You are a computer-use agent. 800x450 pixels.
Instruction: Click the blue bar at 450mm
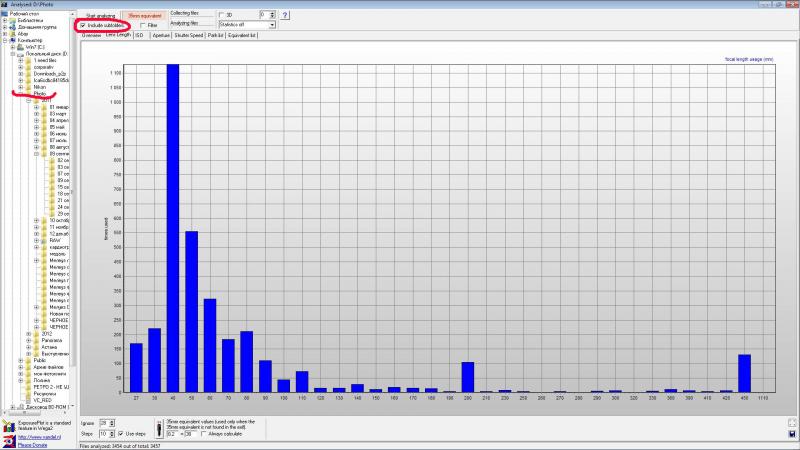(744, 373)
